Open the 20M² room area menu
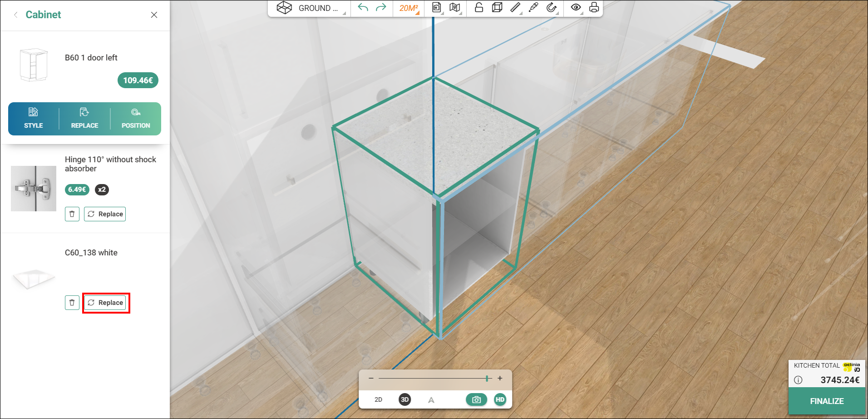This screenshot has width=868, height=419. coord(409,8)
